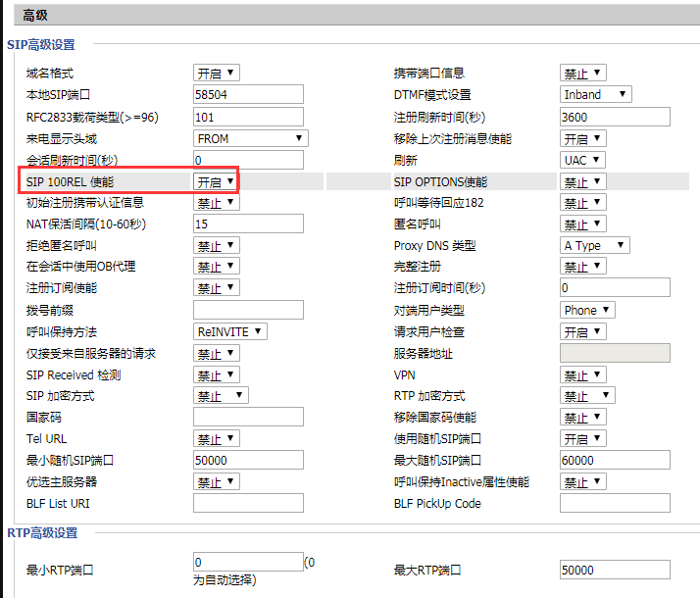Select the DTMF模式设置 Inband dropdown
The width and height of the screenshot is (700, 598).
point(595,95)
